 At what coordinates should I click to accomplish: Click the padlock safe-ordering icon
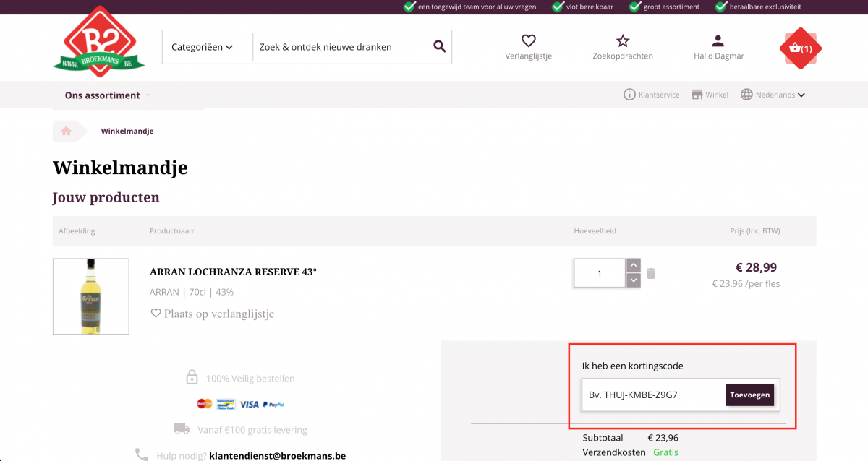[x=192, y=378]
